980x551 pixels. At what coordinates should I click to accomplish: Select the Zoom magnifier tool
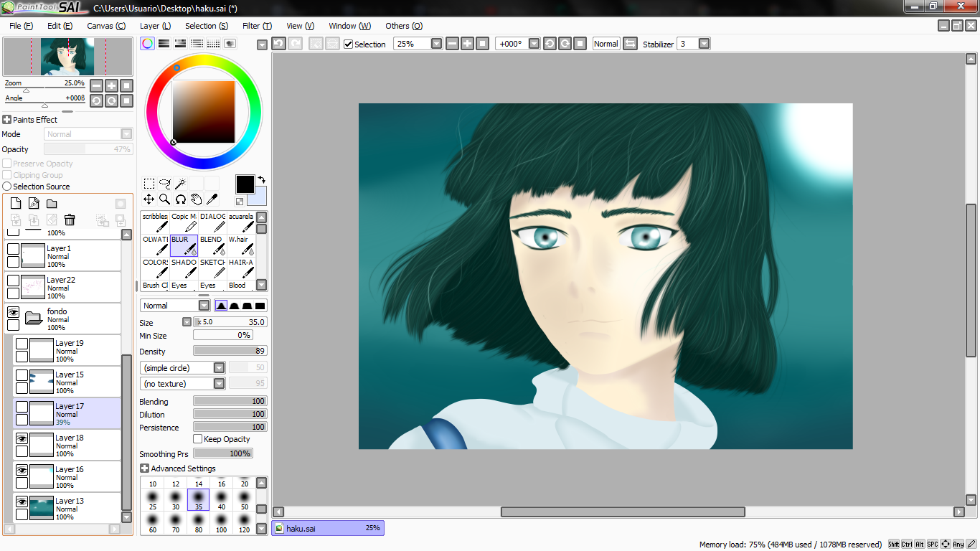(x=164, y=199)
